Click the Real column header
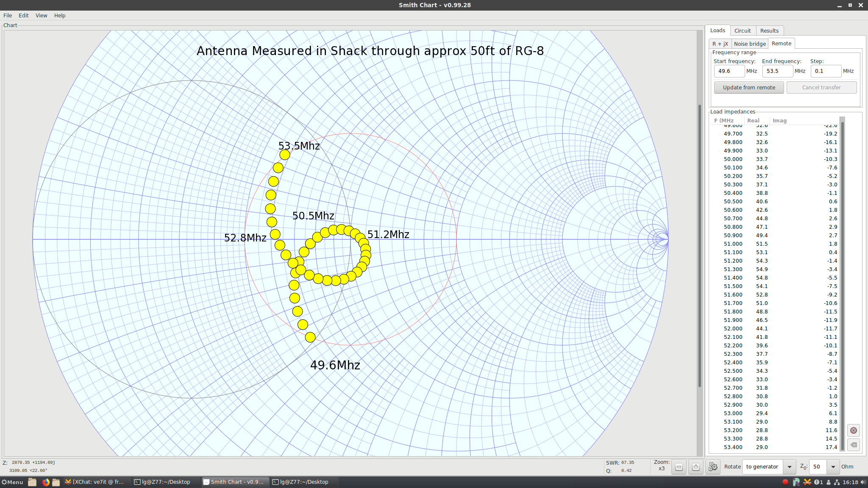 click(757, 121)
